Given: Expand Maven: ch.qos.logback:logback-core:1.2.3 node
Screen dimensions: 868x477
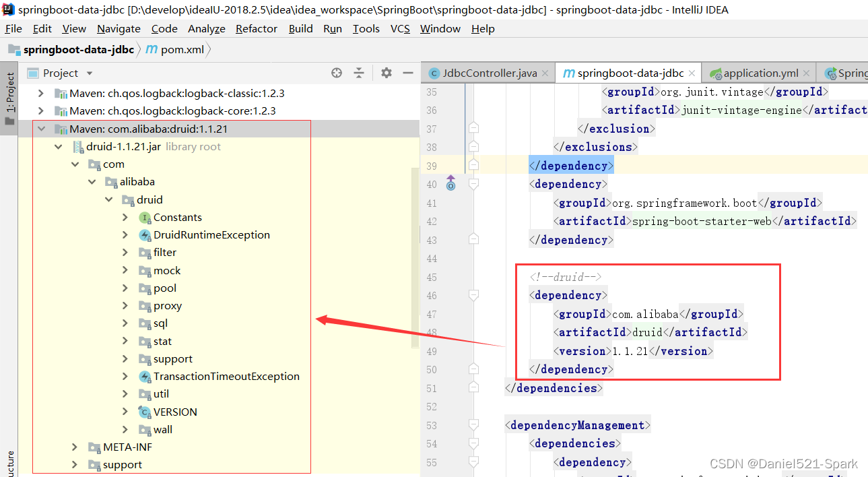Looking at the screenshot, I should point(41,110).
